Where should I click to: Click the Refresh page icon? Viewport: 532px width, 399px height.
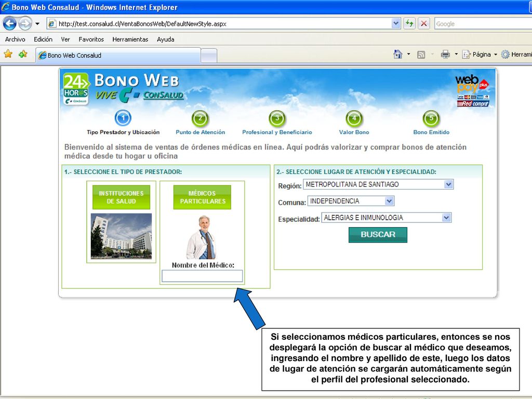click(x=409, y=23)
